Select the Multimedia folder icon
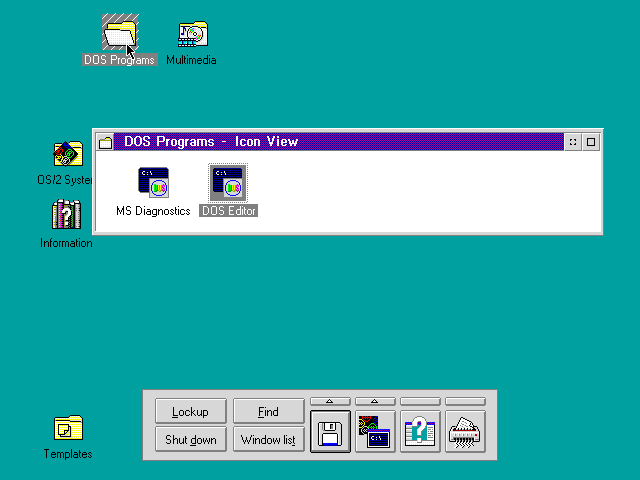The image size is (640, 480). coord(193,34)
